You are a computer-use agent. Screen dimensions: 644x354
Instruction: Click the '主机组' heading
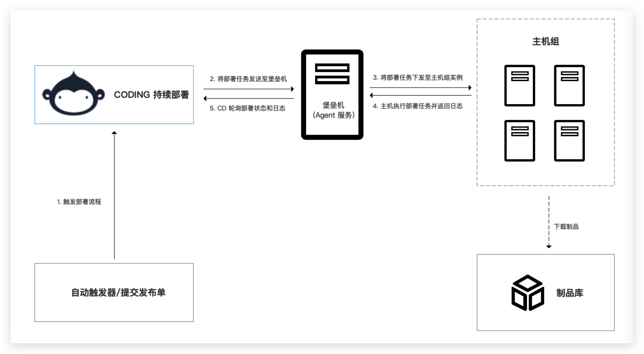tap(546, 42)
